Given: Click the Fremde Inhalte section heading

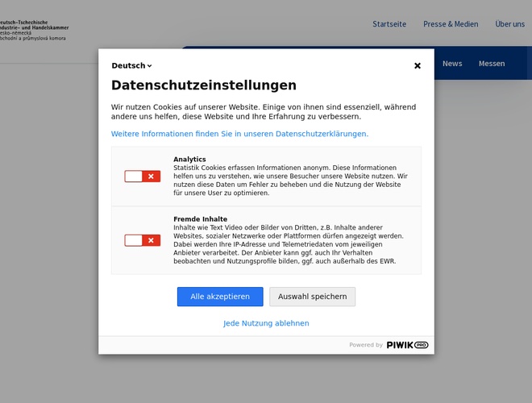Looking at the screenshot, I should (x=200, y=219).
